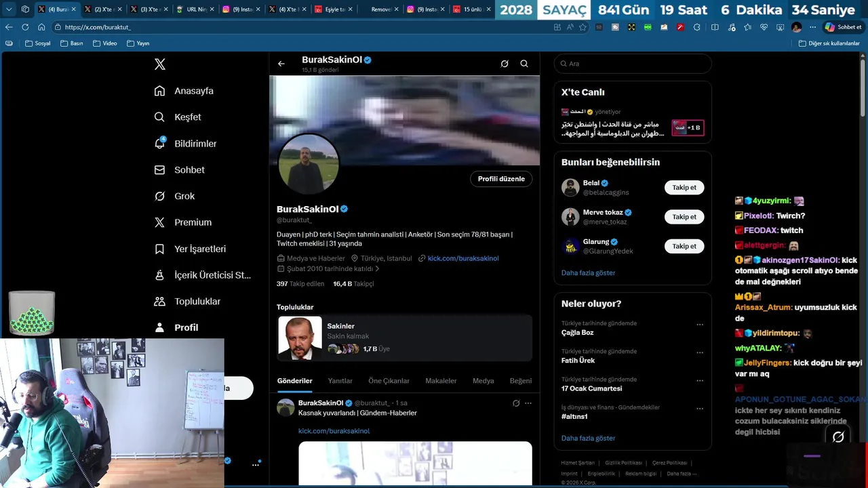Viewport: 868px width, 488px height.
Task: Open the Video bookmarks folder
Action: tap(104, 43)
